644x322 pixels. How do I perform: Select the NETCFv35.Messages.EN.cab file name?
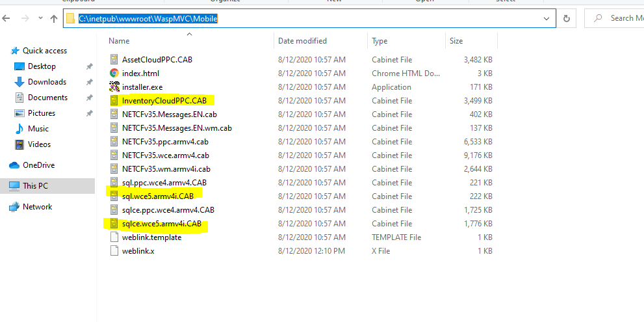(x=169, y=114)
